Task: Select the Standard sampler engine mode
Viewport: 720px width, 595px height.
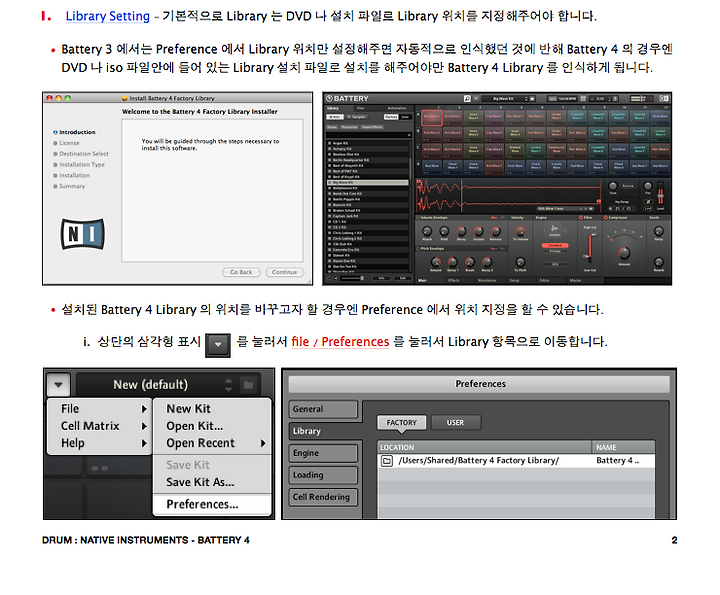Action: (555, 246)
